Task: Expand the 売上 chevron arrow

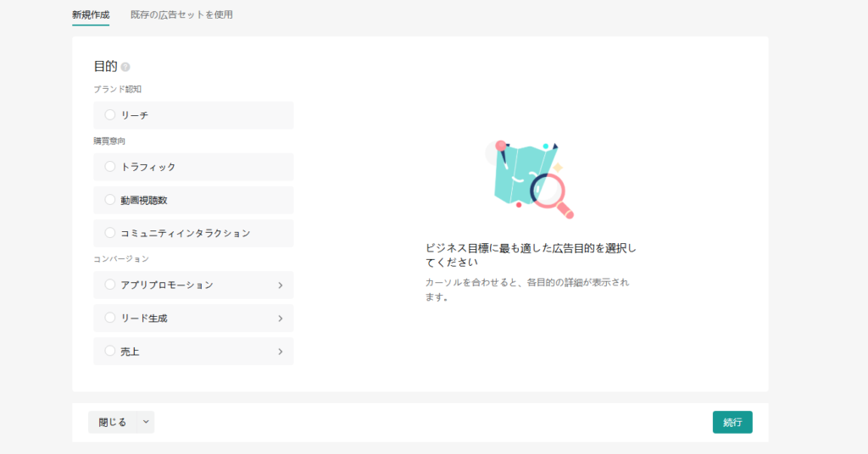Action: (280, 352)
